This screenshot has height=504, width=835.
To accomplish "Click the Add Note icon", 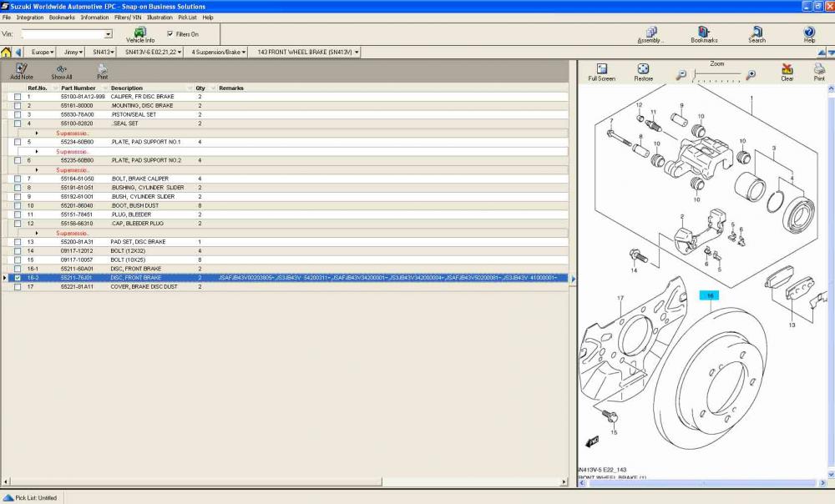I will click(22, 71).
